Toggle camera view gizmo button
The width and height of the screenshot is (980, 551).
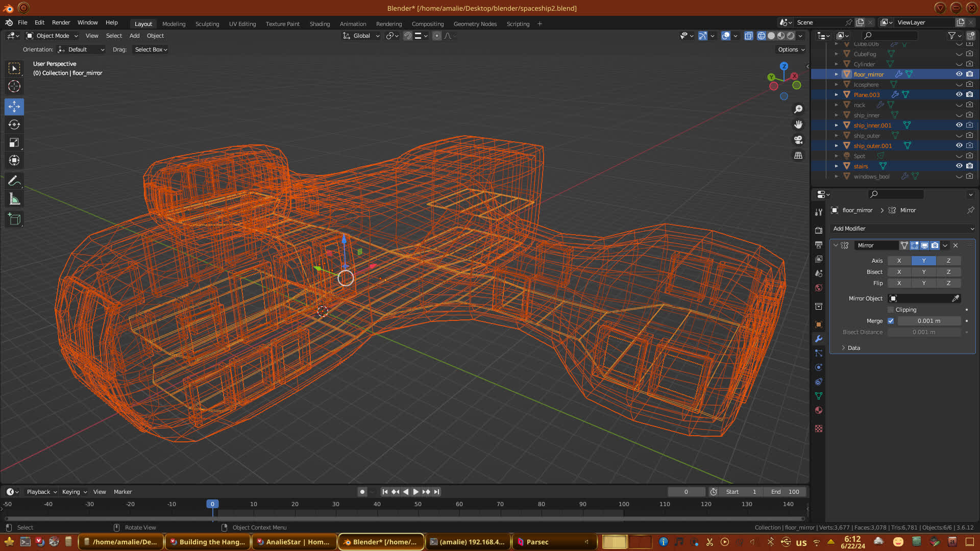798,140
